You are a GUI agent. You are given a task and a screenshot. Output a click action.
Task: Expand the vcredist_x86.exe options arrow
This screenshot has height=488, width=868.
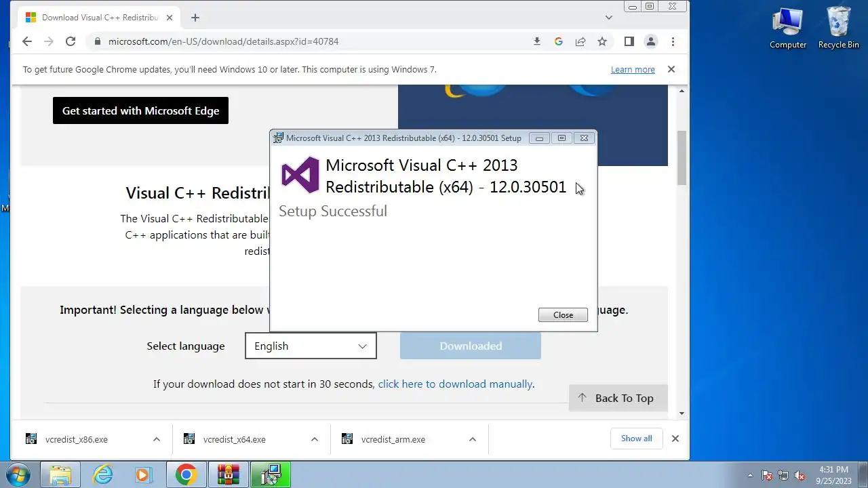coord(157,439)
